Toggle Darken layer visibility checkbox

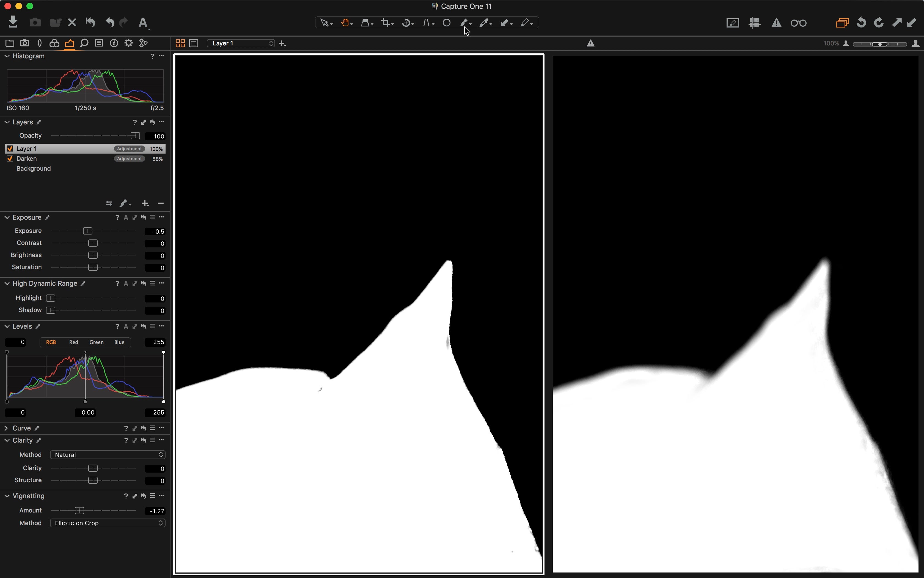pyautogui.click(x=10, y=159)
